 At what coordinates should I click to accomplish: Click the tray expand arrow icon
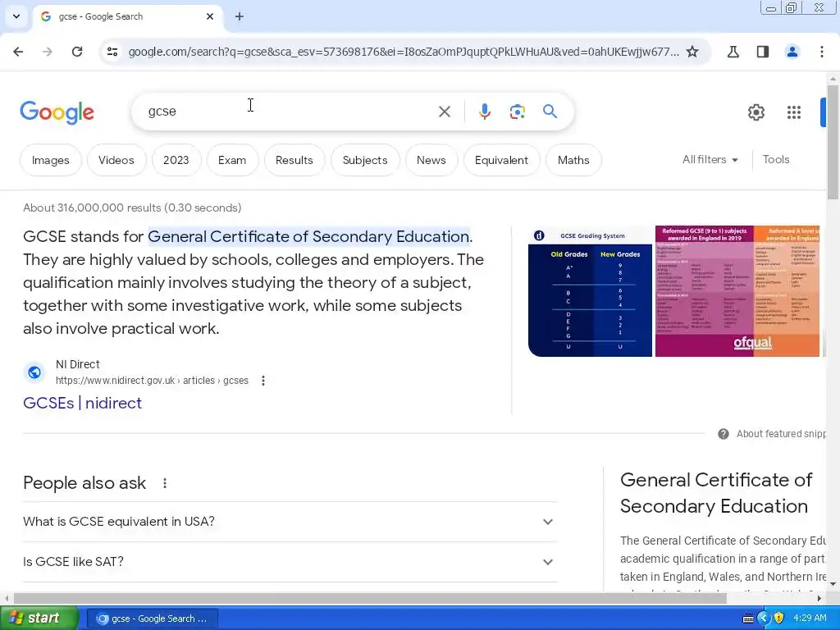764,619
